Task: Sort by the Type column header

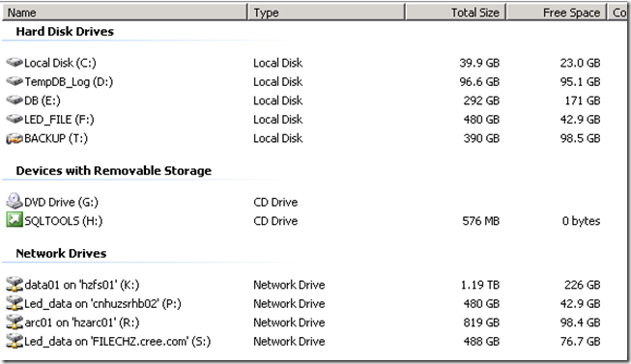Action: (327, 13)
